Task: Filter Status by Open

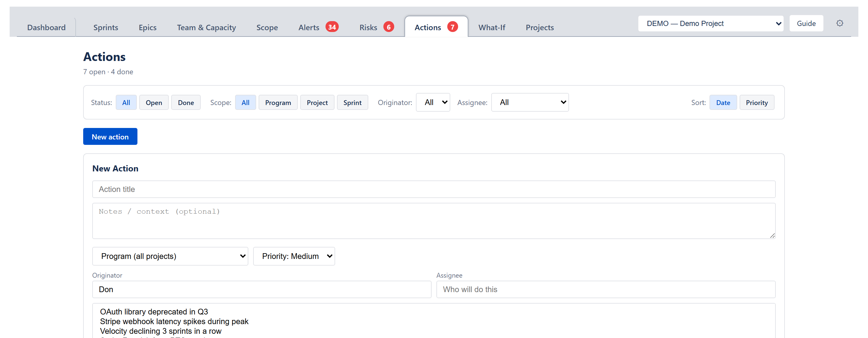Action: tap(154, 103)
